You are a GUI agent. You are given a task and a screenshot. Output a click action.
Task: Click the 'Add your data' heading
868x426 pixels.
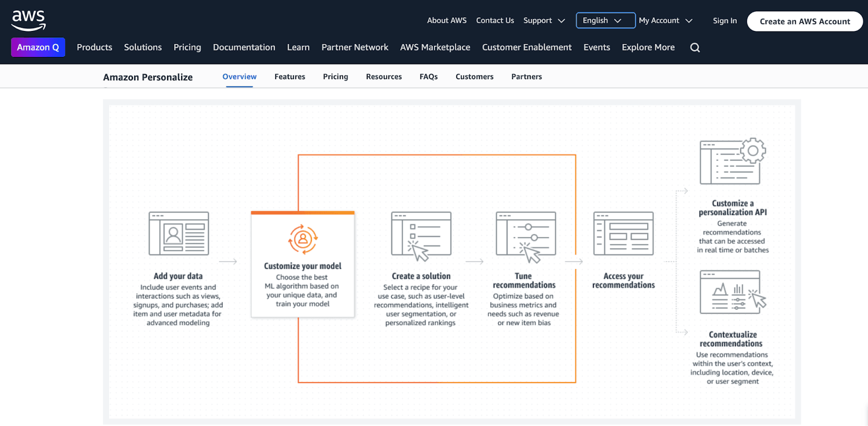click(x=178, y=276)
